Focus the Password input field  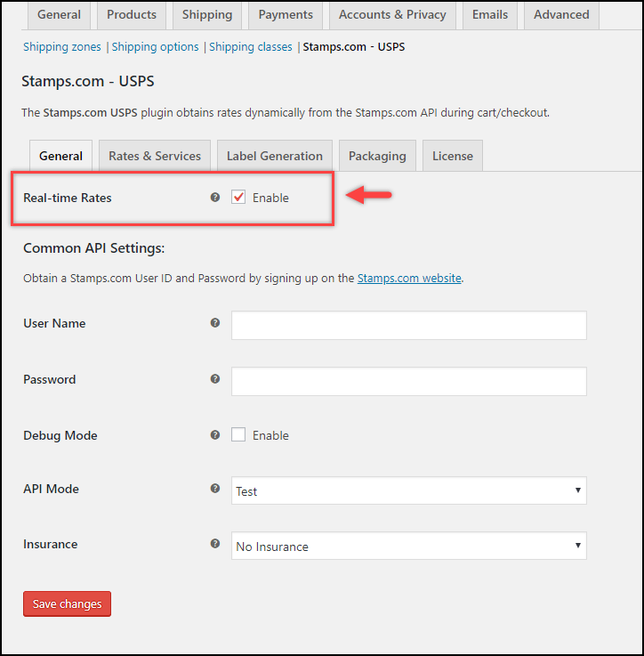[408, 381]
